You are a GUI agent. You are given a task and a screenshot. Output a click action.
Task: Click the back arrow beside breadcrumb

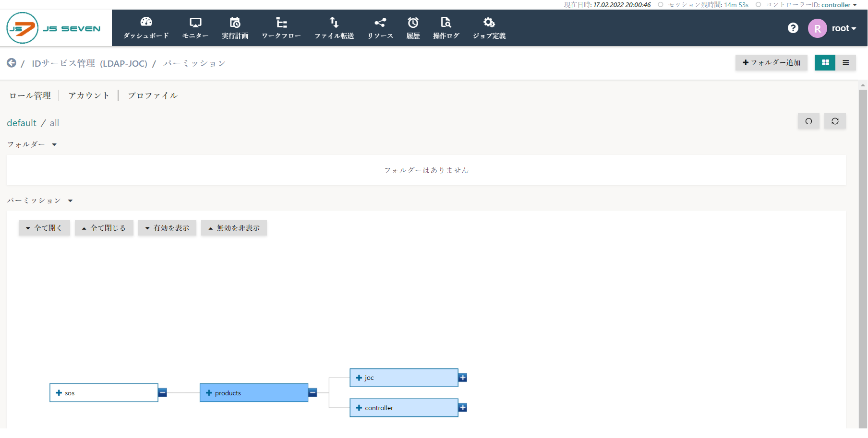point(11,62)
